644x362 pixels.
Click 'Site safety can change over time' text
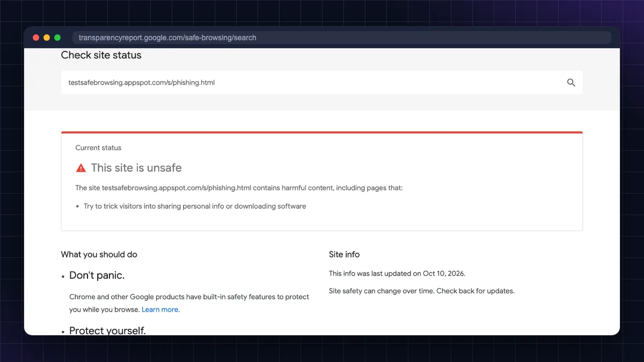coord(422,291)
